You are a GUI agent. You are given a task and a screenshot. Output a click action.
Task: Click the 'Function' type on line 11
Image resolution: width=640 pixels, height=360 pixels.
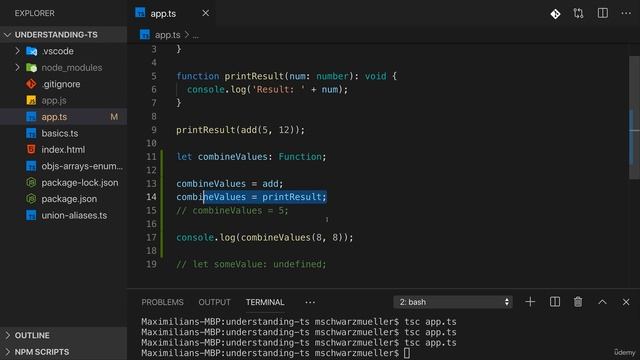[x=300, y=157]
